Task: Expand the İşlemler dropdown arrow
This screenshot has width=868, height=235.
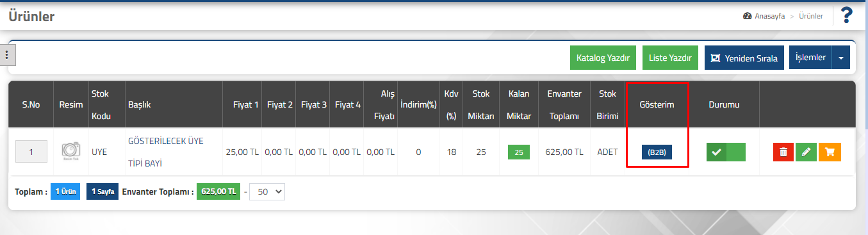Action: pos(841,58)
